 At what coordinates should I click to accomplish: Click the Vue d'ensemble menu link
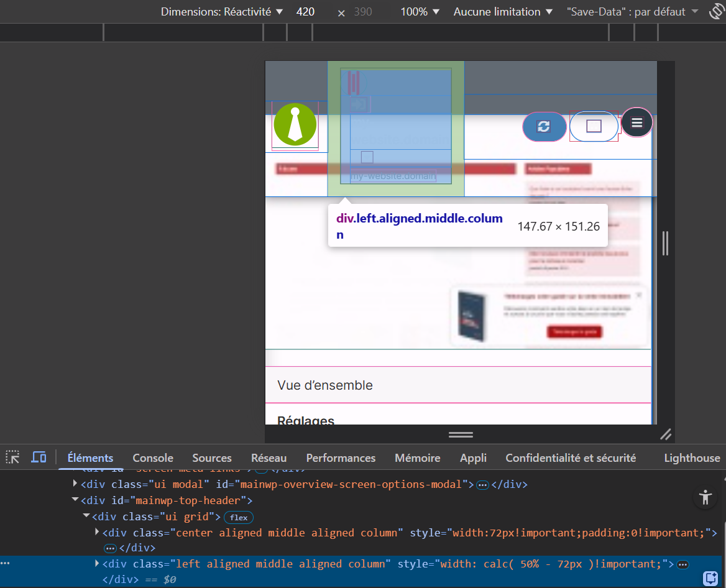(x=325, y=385)
